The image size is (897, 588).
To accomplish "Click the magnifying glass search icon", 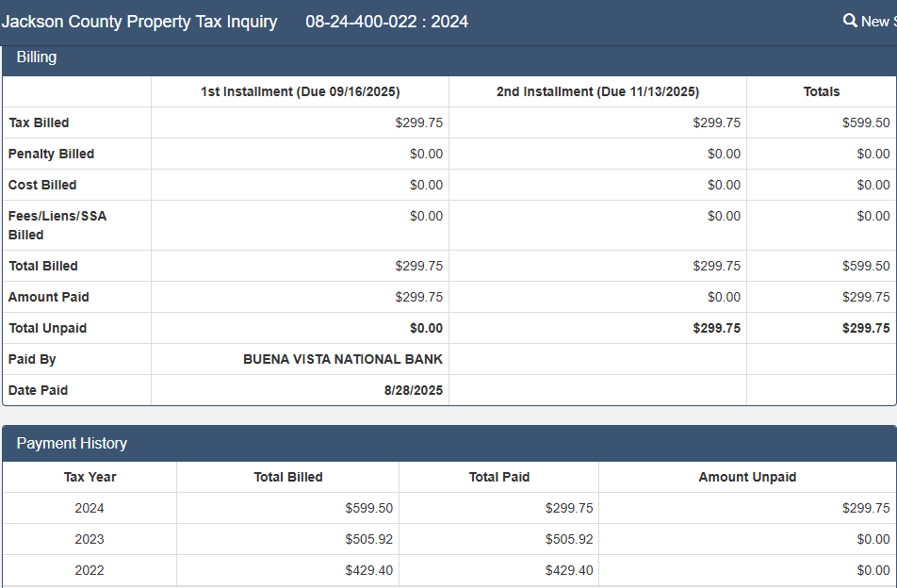I will [x=850, y=21].
